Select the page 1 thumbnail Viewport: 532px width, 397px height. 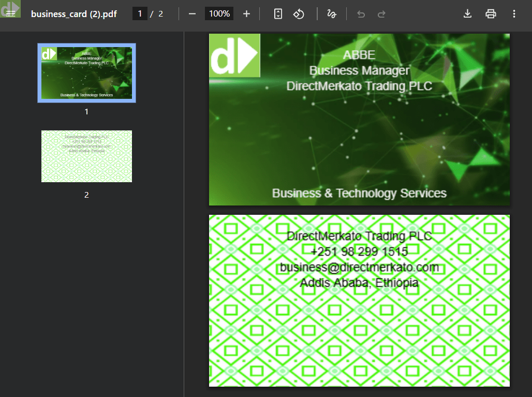pos(86,73)
